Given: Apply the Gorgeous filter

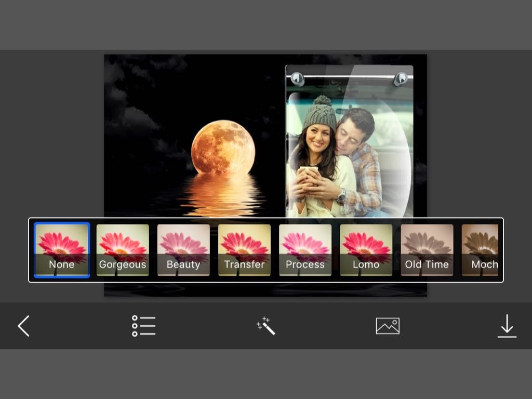Looking at the screenshot, I should click(123, 250).
